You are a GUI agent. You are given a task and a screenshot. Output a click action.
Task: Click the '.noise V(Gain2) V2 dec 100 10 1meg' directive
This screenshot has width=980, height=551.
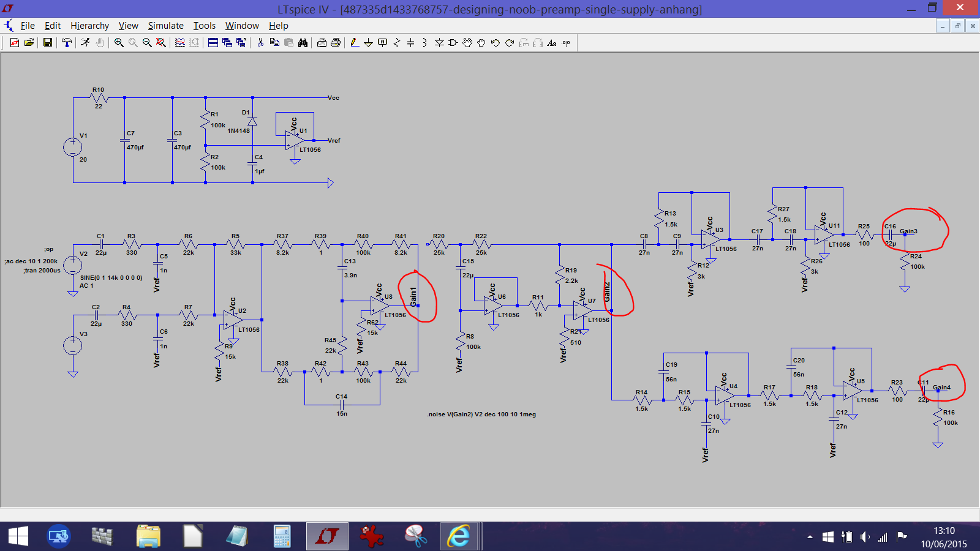click(481, 414)
